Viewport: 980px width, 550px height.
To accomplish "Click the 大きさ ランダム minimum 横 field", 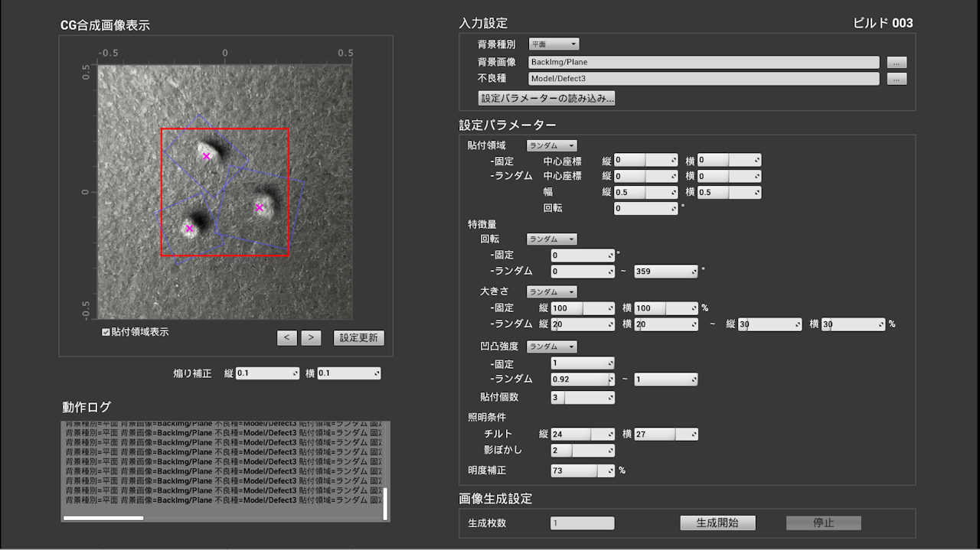I will pos(666,324).
